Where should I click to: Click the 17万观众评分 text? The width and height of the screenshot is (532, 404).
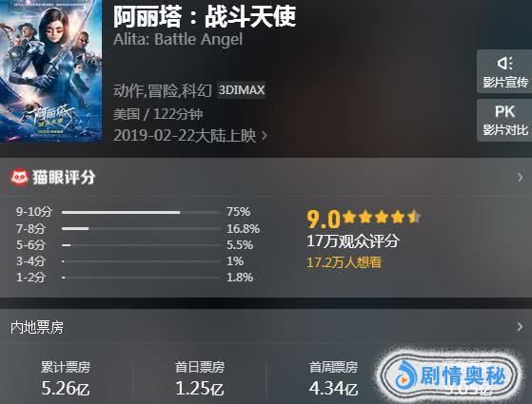(x=353, y=241)
